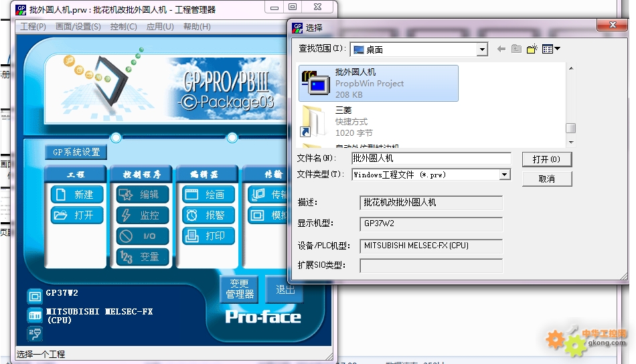Screen dimensions: 636x364
Task: Click the 显示机型 field showing GP37W2
Action: click(430, 223)
